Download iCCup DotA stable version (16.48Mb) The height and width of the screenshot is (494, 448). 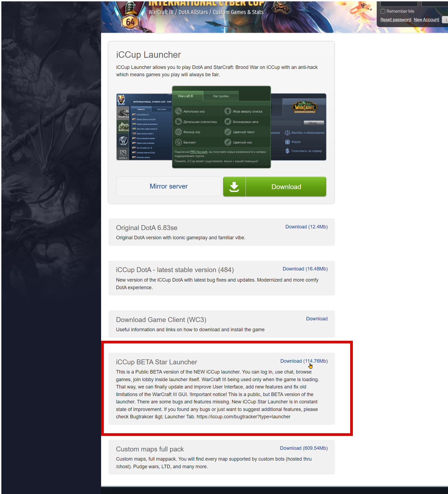[305, 269]
